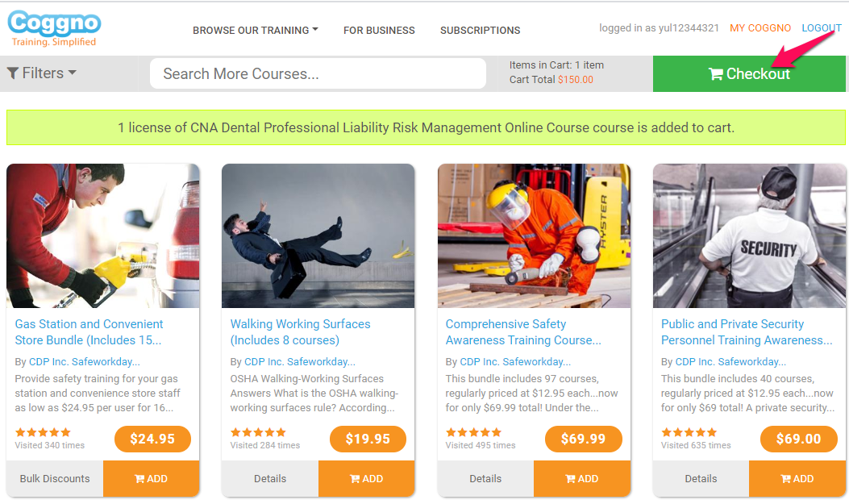Log out of the account

coord(822,28)
